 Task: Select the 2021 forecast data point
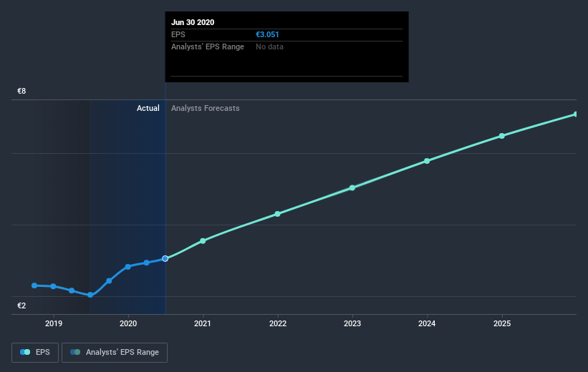[203, 241]
